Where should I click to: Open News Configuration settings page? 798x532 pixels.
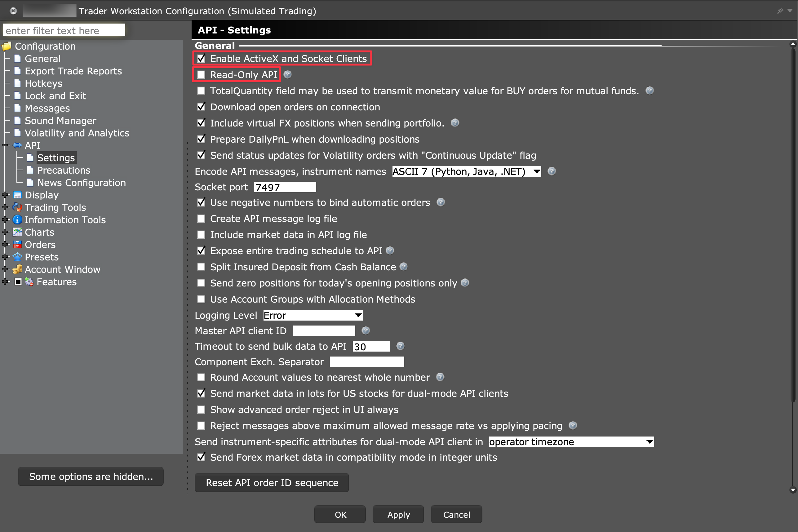point(81,183)
